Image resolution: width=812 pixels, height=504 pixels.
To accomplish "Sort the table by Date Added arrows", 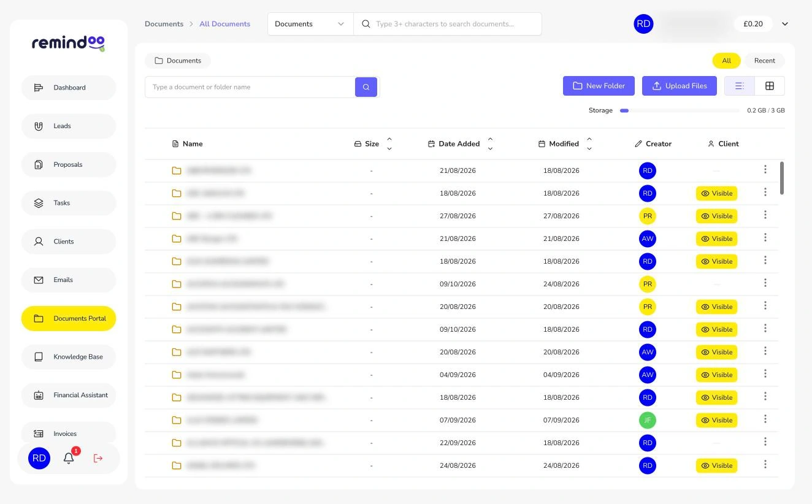I will [x=490, y=144].
